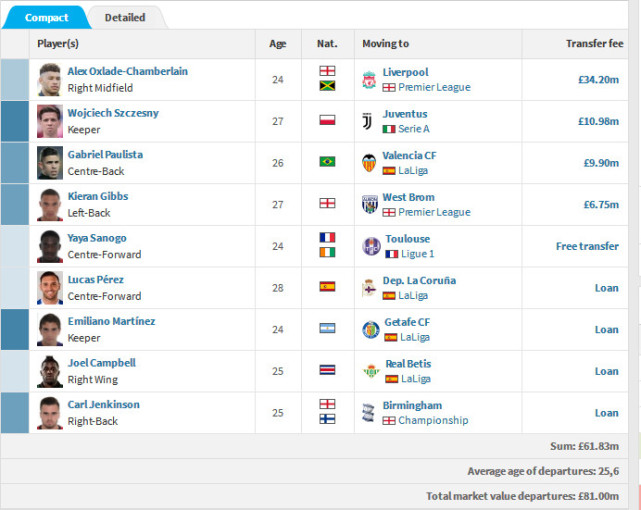Click Poland flag in Szczesny row
Screen dimensions: 641x510
tap(327, 120)
